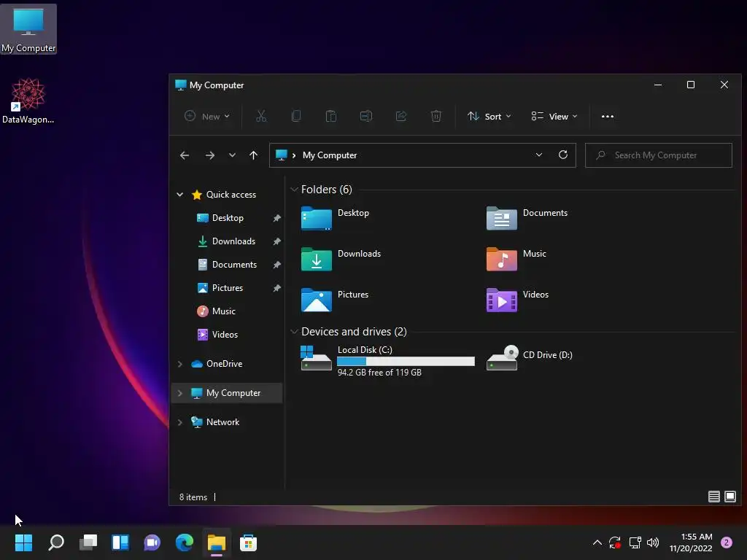Go up one level with up arrow
This screenshot has height=560, width=747.
coord(253,155)
